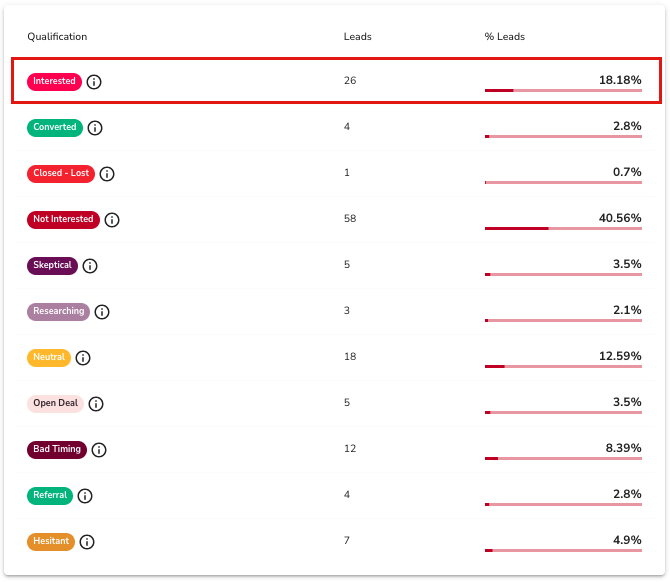Show info for Bad Timing qualification
This screenshot has width=670, height=582.
click(x=99, y=450)
